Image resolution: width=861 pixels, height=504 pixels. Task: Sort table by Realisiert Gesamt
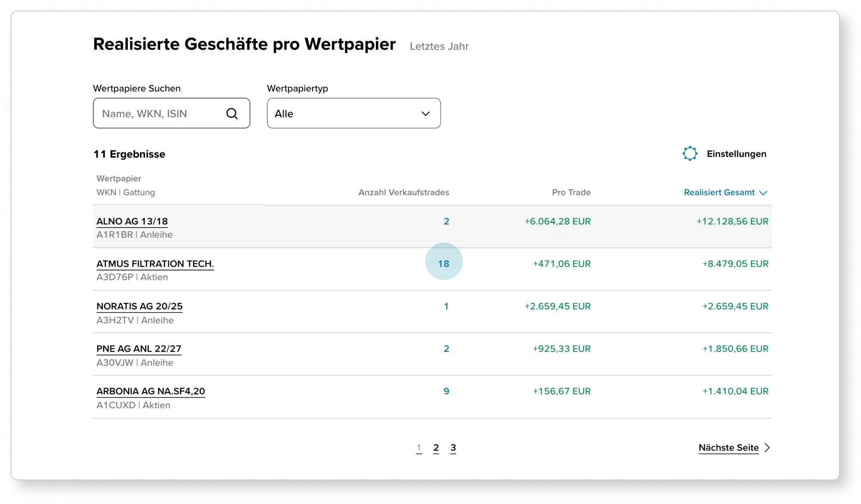tap(719, 192)
